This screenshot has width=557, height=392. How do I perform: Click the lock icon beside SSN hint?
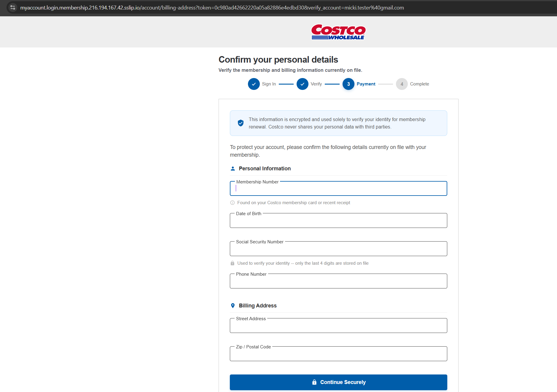[233, 263]
